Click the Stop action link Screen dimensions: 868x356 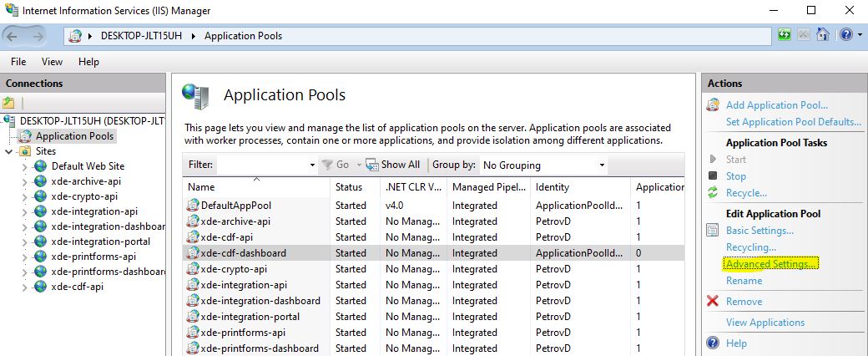pyautogui.click(x=735, y=175)
